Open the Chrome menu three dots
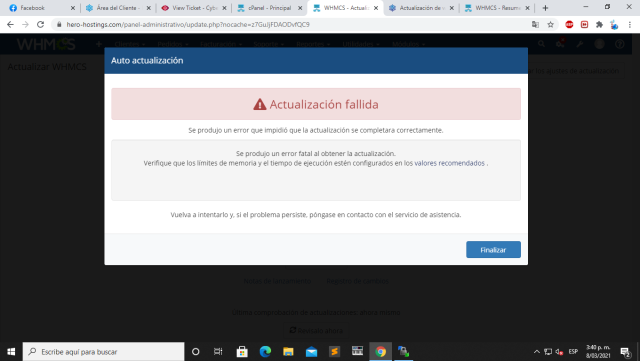This screenshot has width=640, height=361. tap(630, 25)
